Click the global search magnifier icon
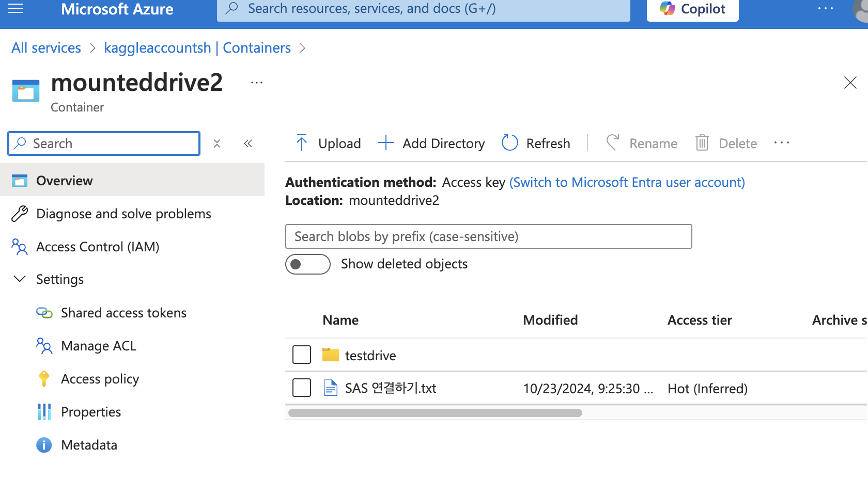The height and width of the screenshot is (480, 868). click(232, 8)
